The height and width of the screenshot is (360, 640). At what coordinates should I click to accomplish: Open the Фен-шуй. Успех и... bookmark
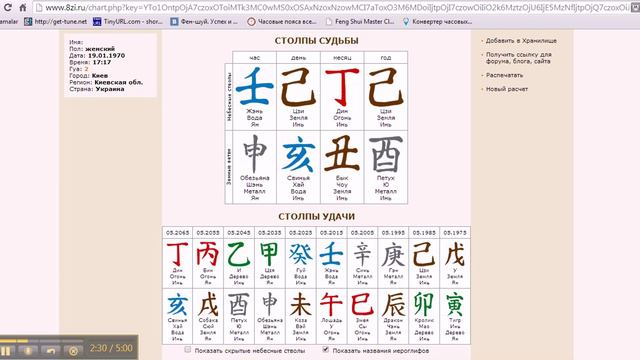click(x=204, y=22)
